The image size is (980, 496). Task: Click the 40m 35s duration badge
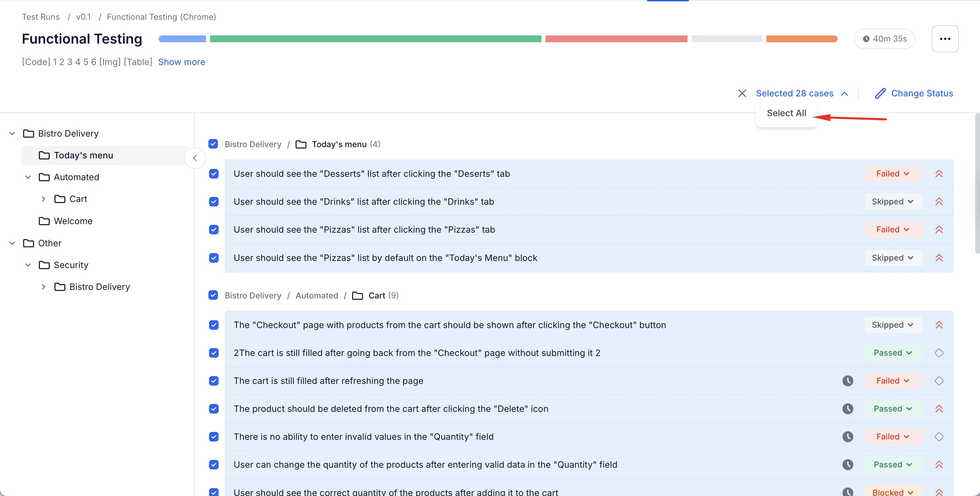tap(885, 39)
